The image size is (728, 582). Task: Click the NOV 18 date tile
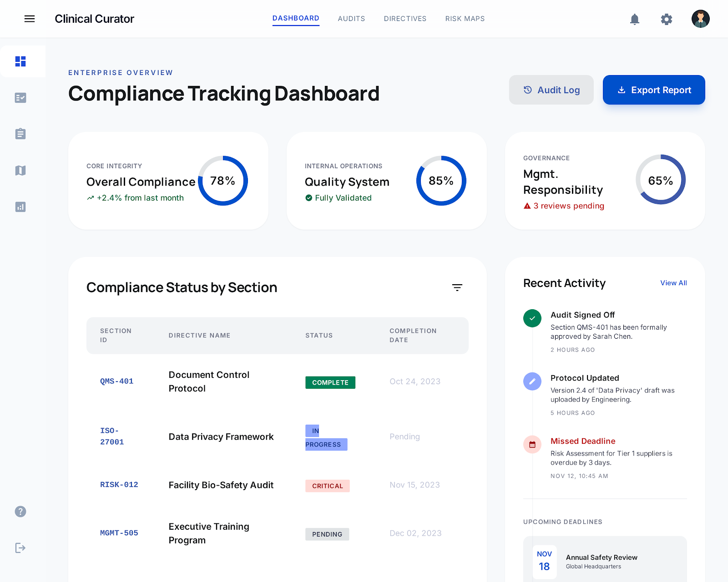point(545,562)
